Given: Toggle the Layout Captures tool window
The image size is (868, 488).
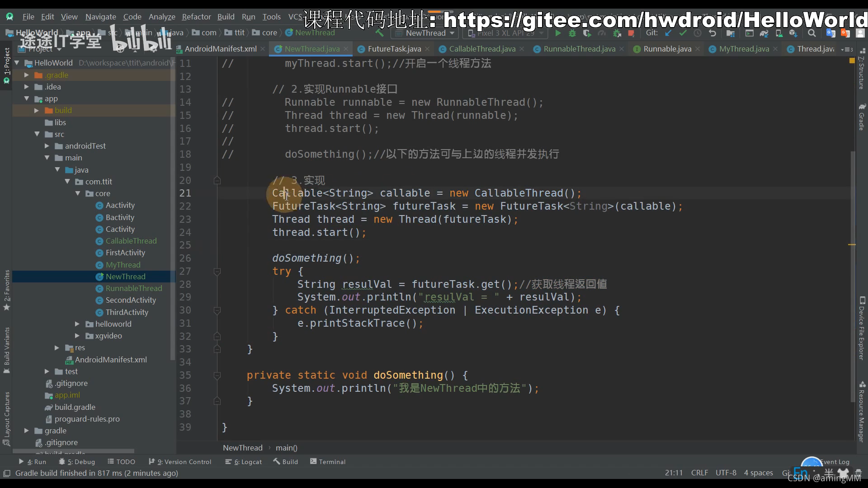Looking at the screenshot, I should (6, 419).
